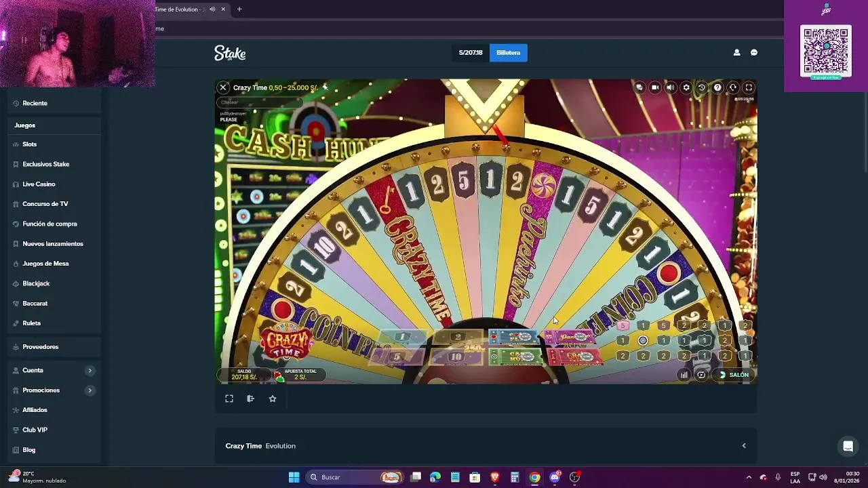This screenshot has height=488, width=868.
Task: Switch to Chrome on taskbar
Action: pos(534,477)
